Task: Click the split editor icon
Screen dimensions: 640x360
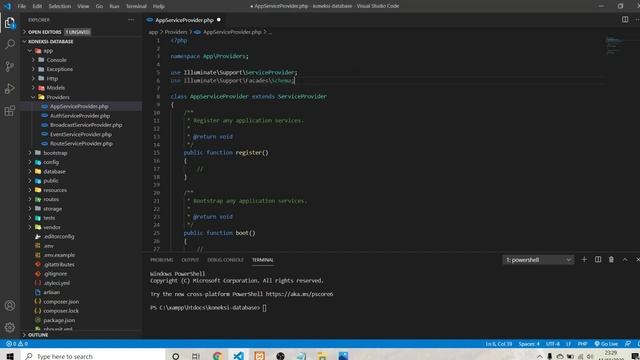Action: [625, 20]
